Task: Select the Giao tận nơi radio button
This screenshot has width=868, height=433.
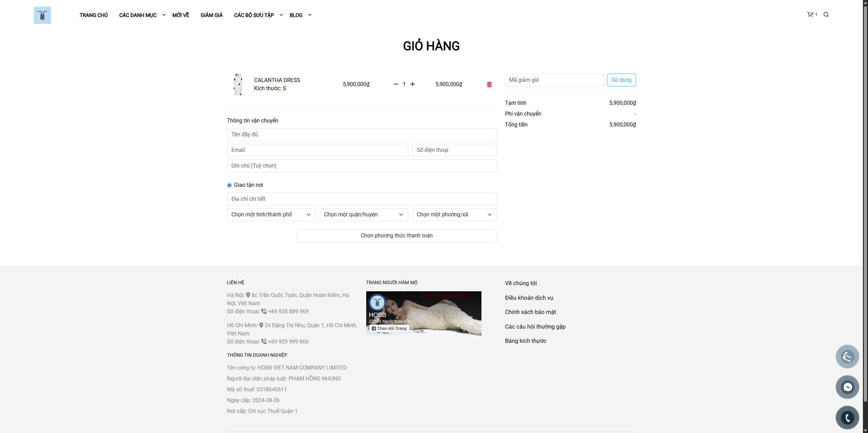Action: (x=230, y=185)
